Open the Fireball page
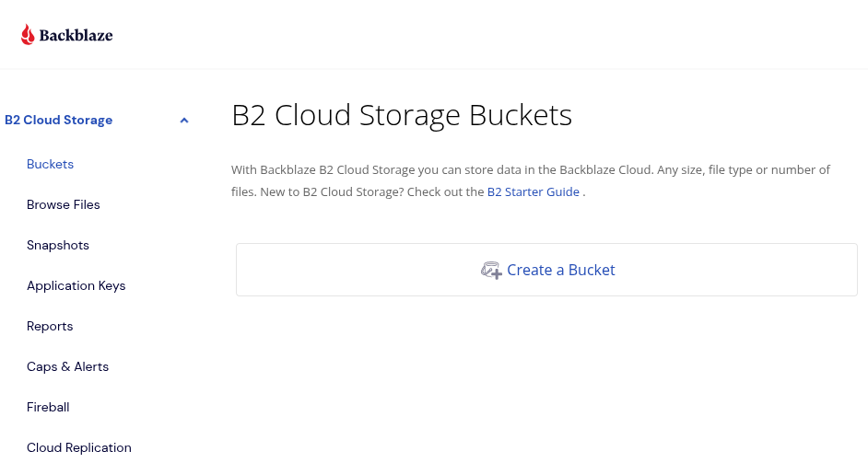 (x=48, y=407)
